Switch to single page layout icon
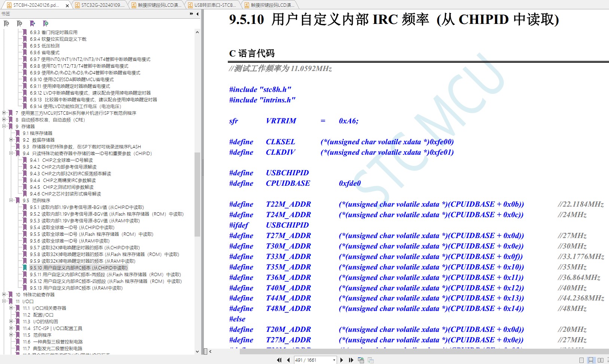The height and width of the screenshot is (364, 609). tap(581, 360)
